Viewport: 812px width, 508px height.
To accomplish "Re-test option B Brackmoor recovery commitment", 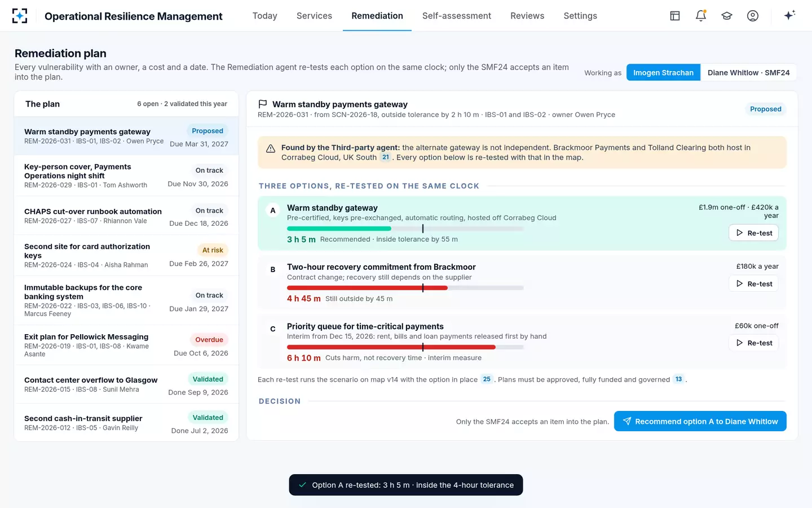I will (x=754, y=284).
